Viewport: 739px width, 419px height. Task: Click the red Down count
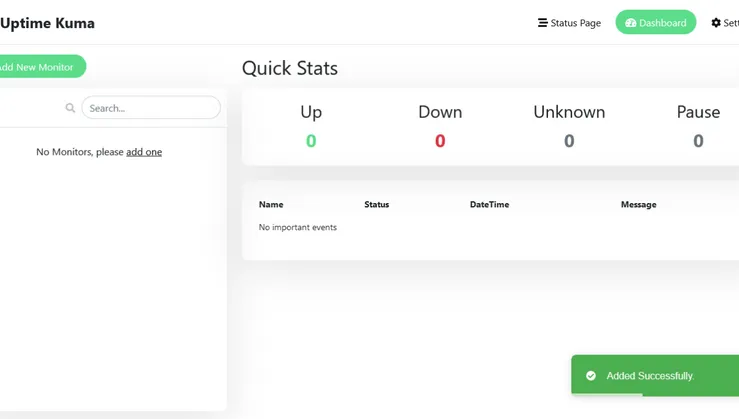(x=440, y=141)
